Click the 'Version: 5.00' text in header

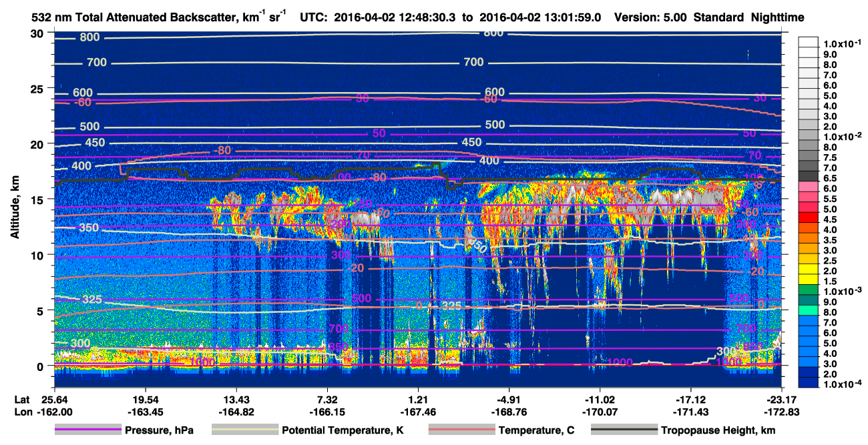point(651,17)
